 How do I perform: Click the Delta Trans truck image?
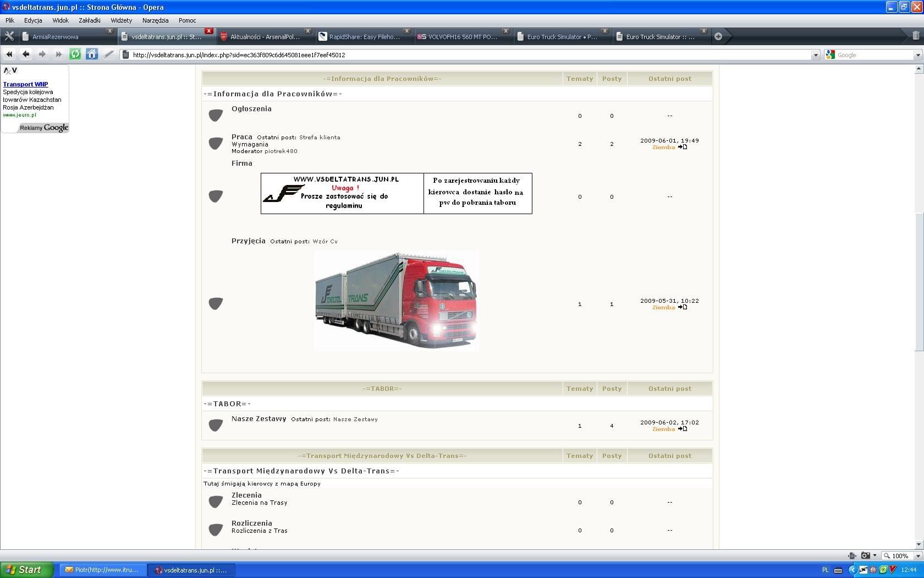pos(396,301)
